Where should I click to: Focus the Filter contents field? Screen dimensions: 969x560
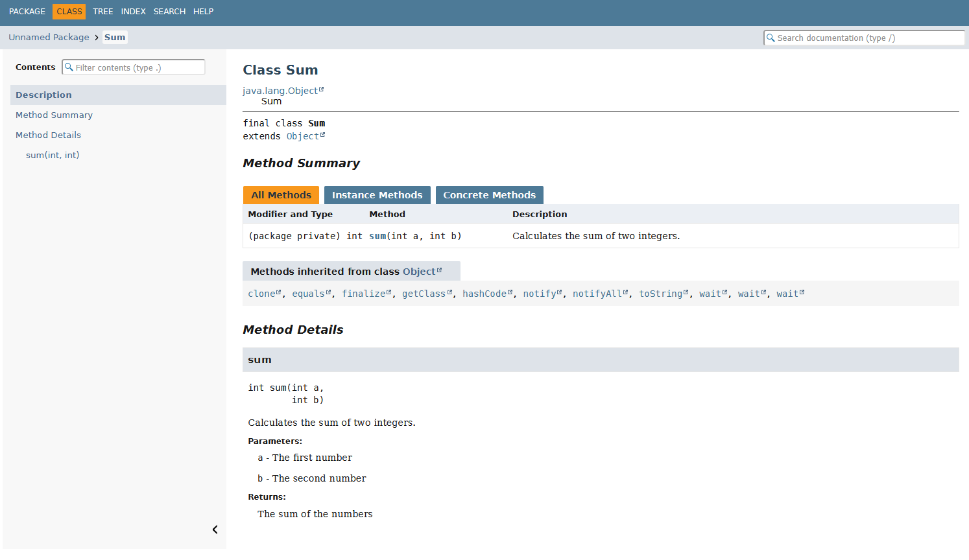pos(134,67)
